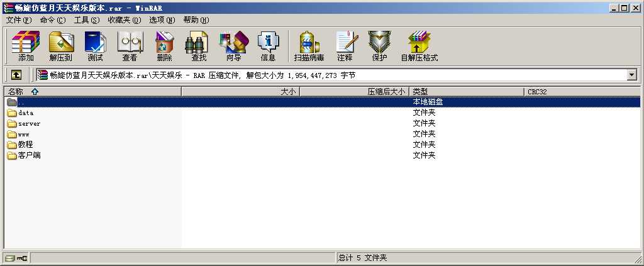Viewport: 644px width, 266px height.
Task: Click the 客户端 folder icon
Action: click(12, 155)
